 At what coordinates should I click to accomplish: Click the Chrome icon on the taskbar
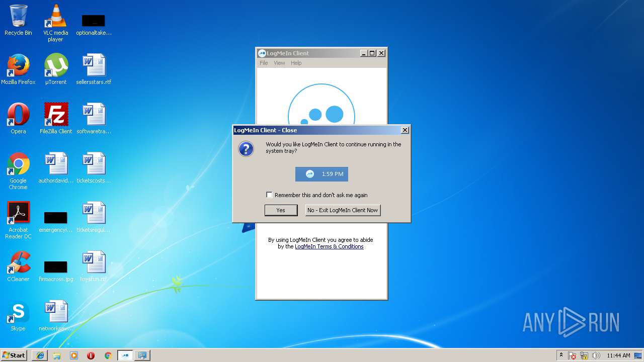point(108,355)
